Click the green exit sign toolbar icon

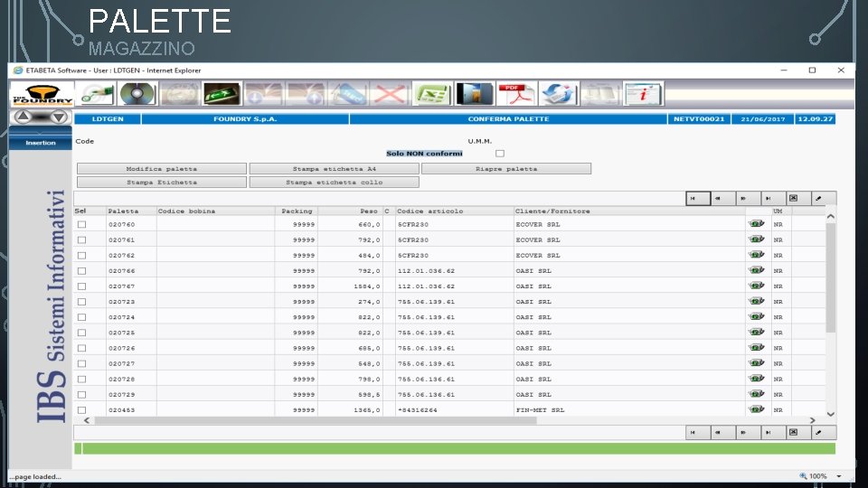click(222, 94)
